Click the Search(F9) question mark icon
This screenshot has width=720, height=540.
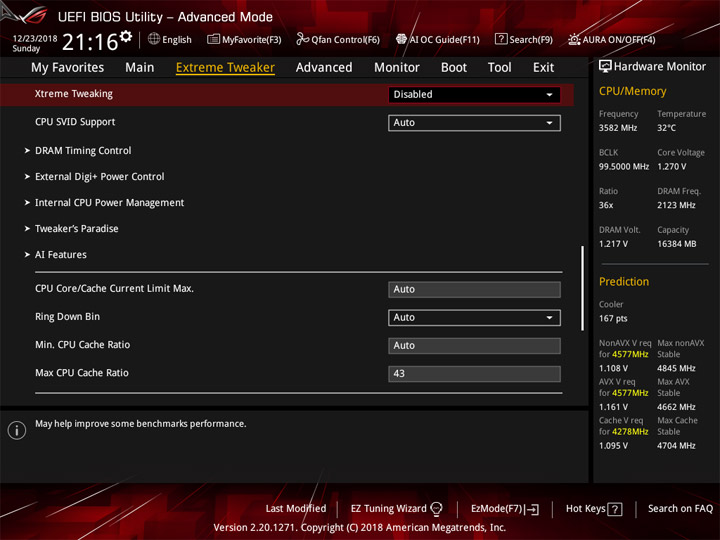pos(501,39)
